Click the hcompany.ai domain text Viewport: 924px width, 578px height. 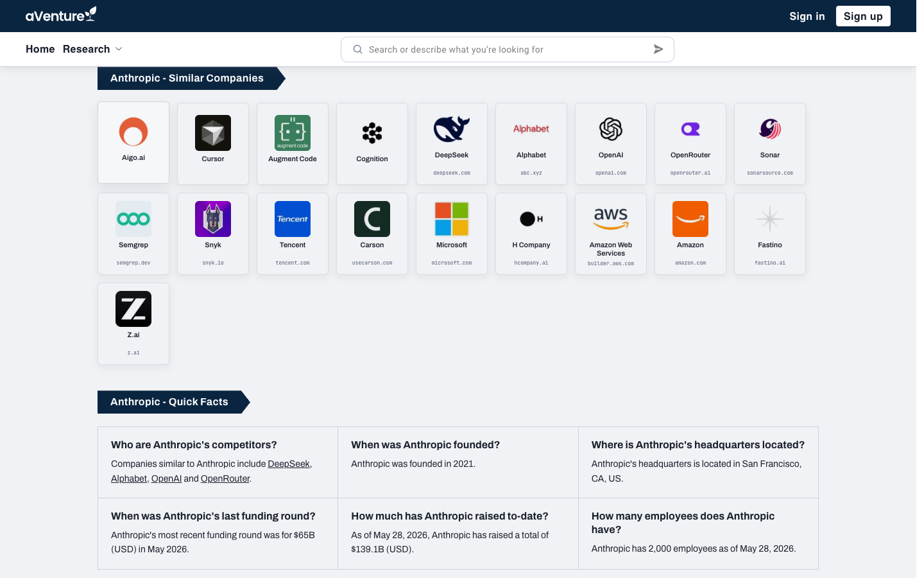(531, 263)
